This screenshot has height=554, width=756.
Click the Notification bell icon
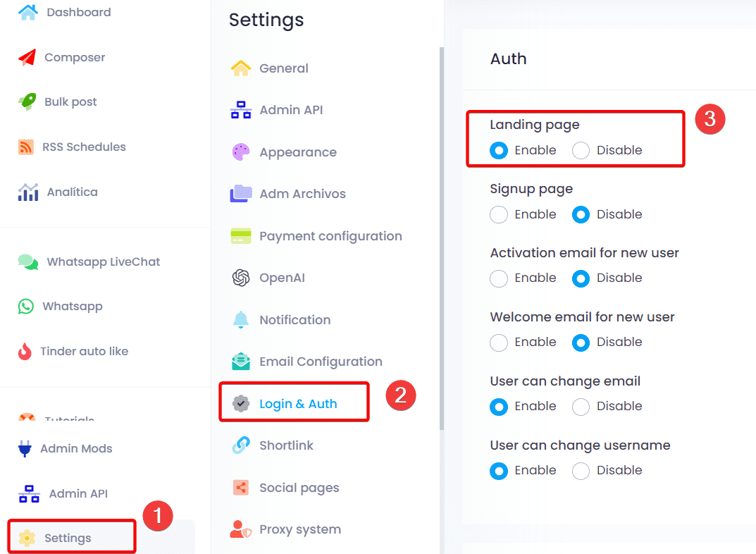coord(241,319)
